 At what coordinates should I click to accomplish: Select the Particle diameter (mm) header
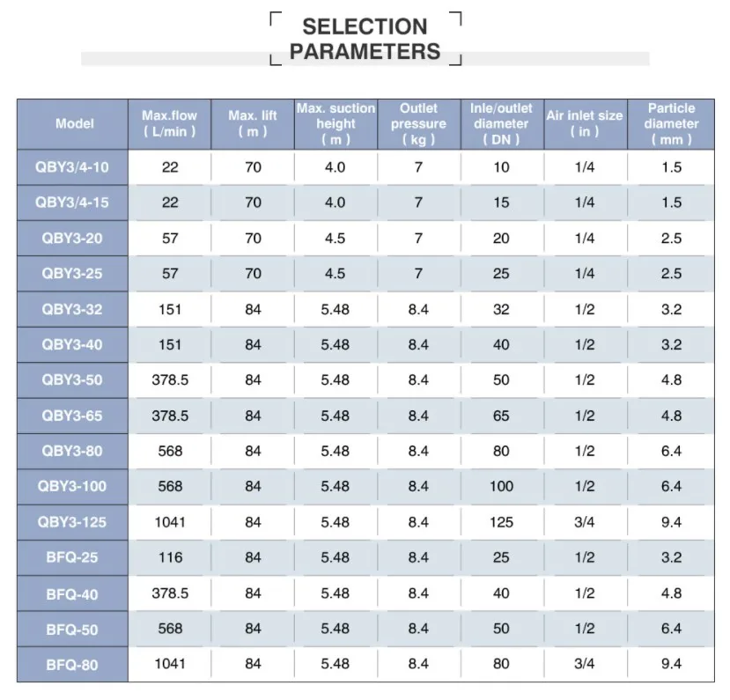tap(671, 124)
